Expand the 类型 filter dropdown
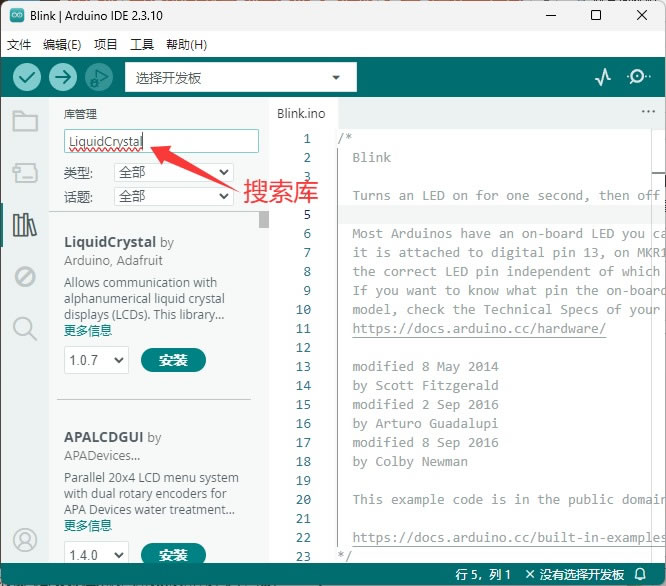666x586 pixels. pos(174,172)
